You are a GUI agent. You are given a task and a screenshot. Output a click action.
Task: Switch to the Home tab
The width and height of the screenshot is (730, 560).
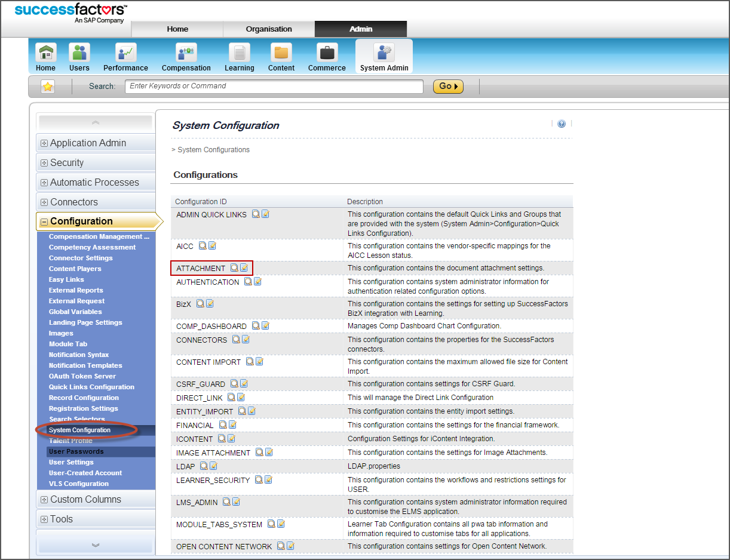(177, 29)
